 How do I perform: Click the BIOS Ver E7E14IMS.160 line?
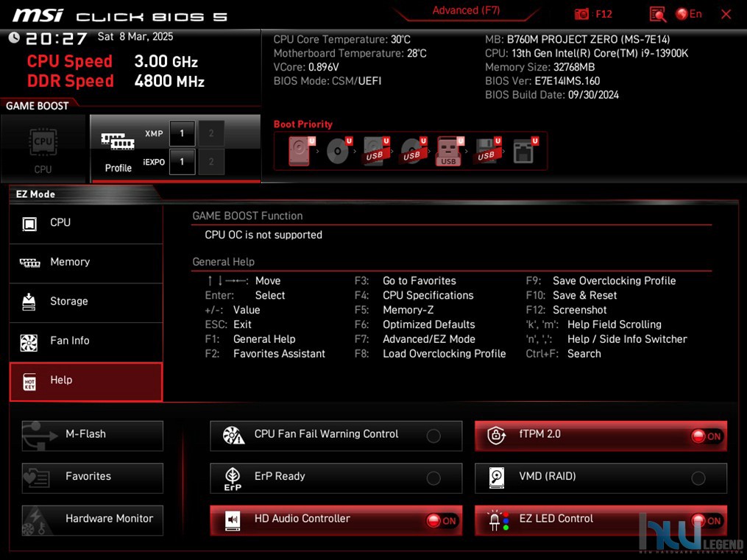pos(542,81)
